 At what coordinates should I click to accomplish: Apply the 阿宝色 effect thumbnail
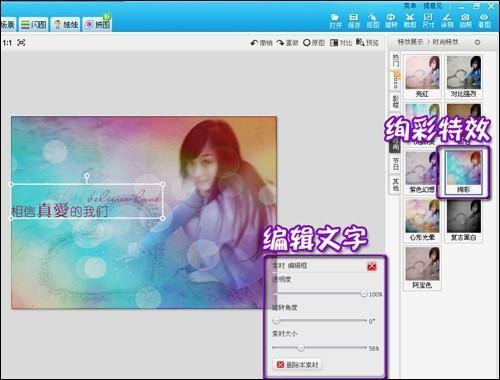(x=422, y=268)
